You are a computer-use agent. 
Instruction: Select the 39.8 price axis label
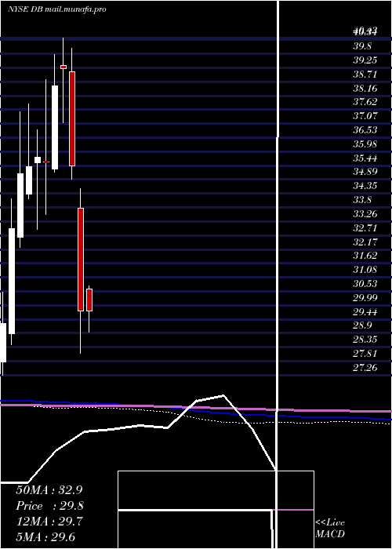(362, 46)
